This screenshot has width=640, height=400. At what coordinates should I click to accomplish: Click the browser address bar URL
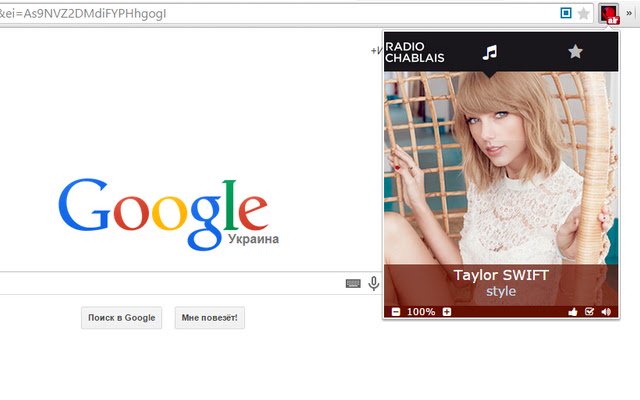click(x=83, y=14)
